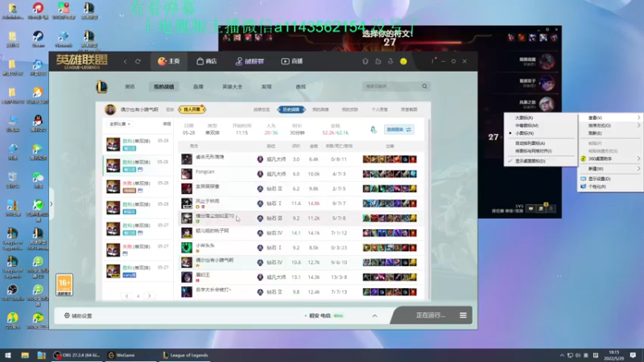Click the 数据图表 toggle button
The image size is (644, 362).
tap(398, 130)
